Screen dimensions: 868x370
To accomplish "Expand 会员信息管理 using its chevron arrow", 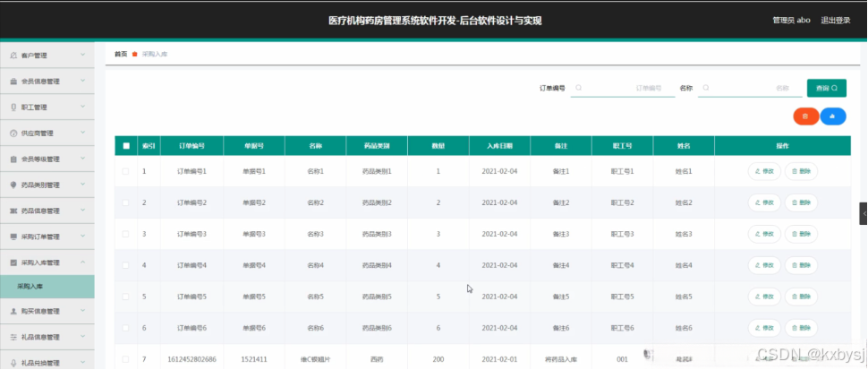I will coord(82,81).
